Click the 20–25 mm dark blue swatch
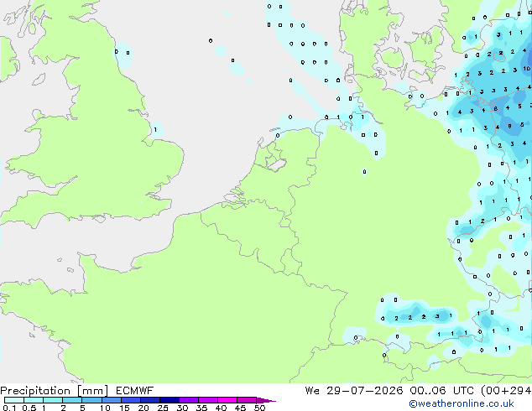532x411 pixels. pyautogui.click(x=149, y=400)
